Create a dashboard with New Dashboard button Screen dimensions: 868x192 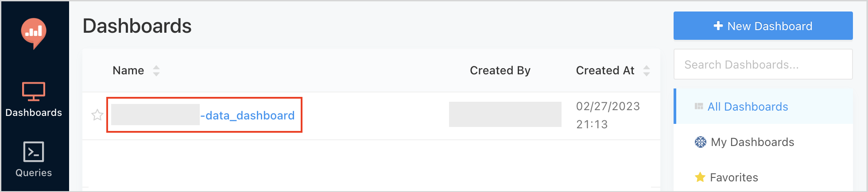pyautogui.click(x=763, y=26)
